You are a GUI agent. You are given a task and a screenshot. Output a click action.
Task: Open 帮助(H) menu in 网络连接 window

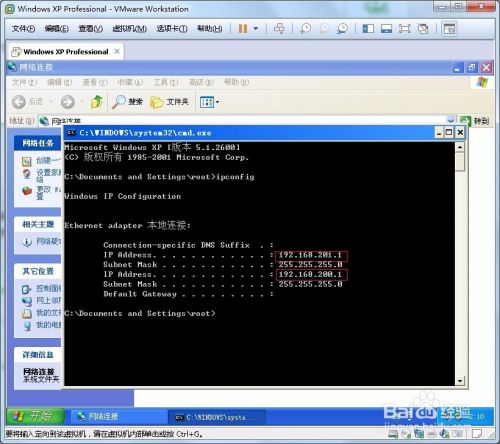[x=236, y=82]
